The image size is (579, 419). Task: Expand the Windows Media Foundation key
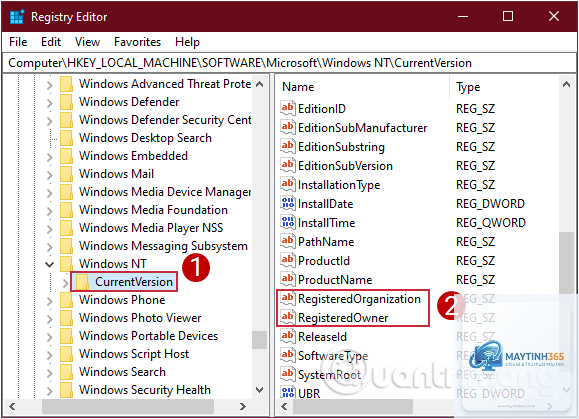49,211
